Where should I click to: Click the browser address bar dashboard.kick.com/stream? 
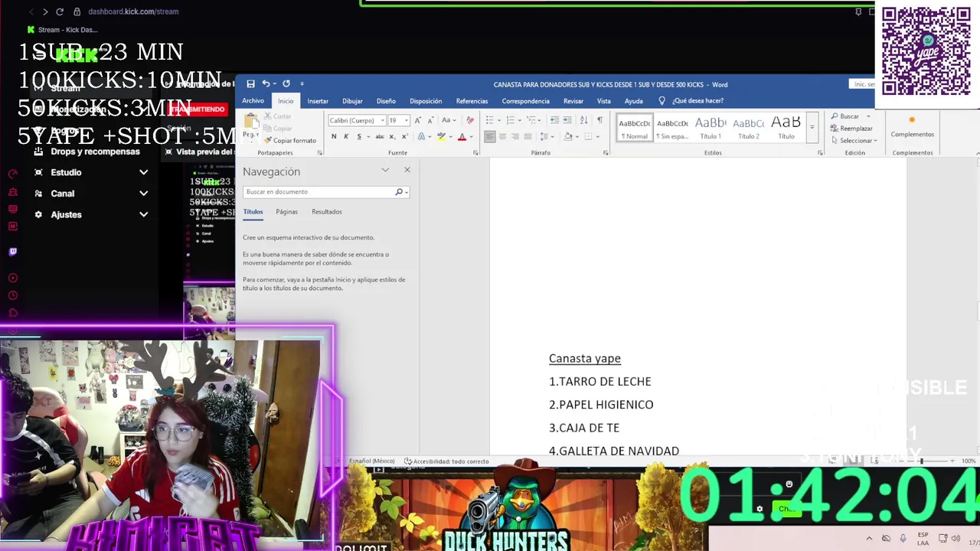click(133, 11)
